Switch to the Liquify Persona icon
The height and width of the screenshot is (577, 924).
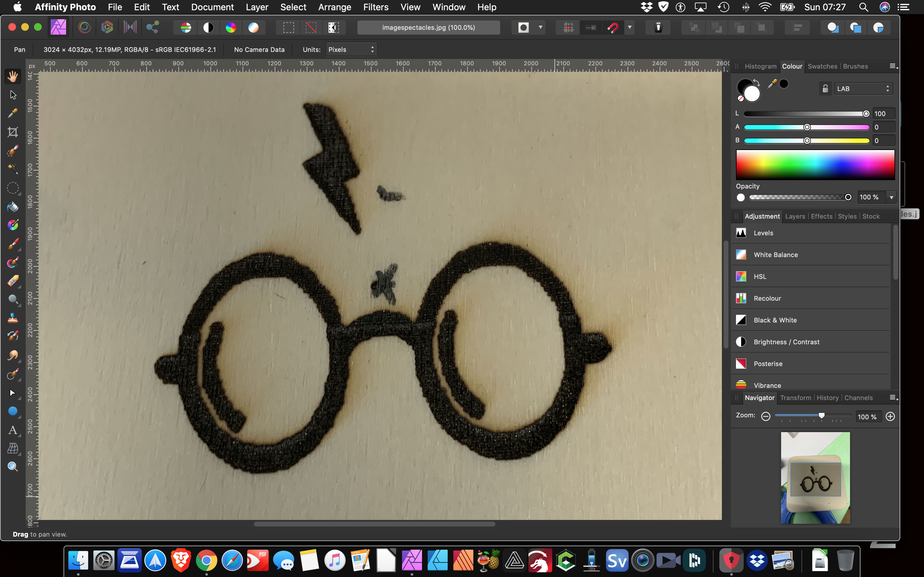click(x=85, y=28)
